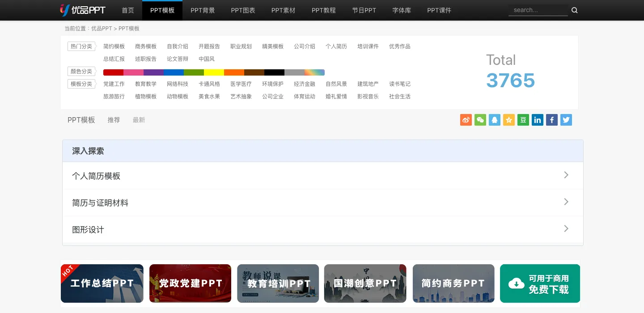The height and width of the screenshot is (313, 644).
Task: Share page to Weibo
Action: (466, 120)
